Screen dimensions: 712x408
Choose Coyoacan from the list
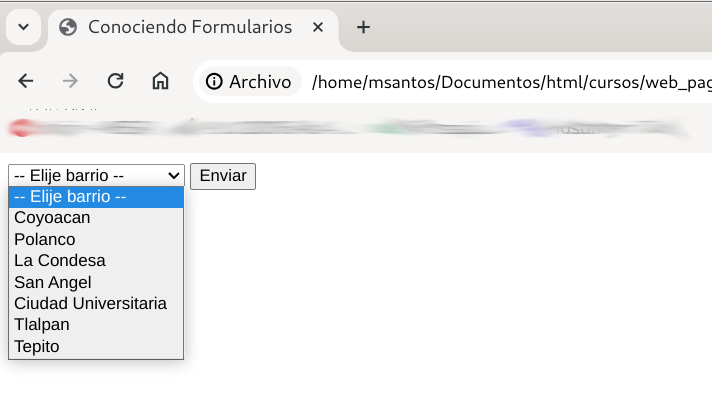(x=96, y=218)
